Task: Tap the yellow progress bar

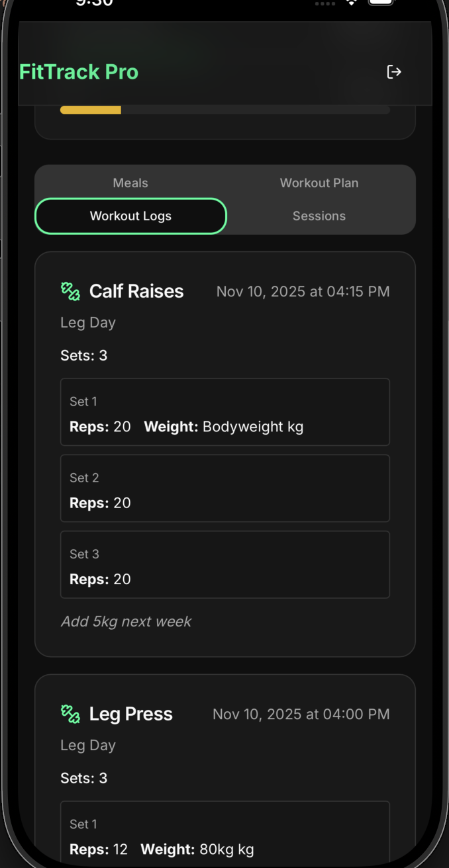Action: click(x=90, y=109)
